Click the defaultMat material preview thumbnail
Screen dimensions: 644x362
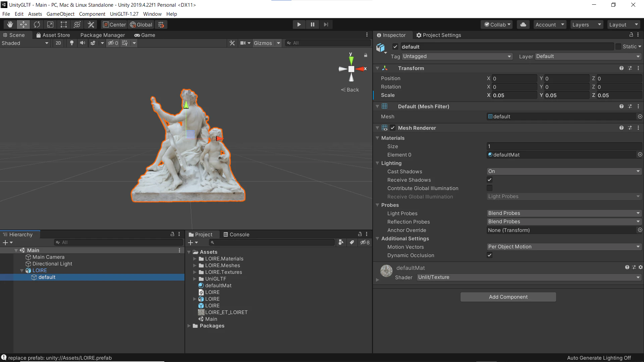coord(386,271)
